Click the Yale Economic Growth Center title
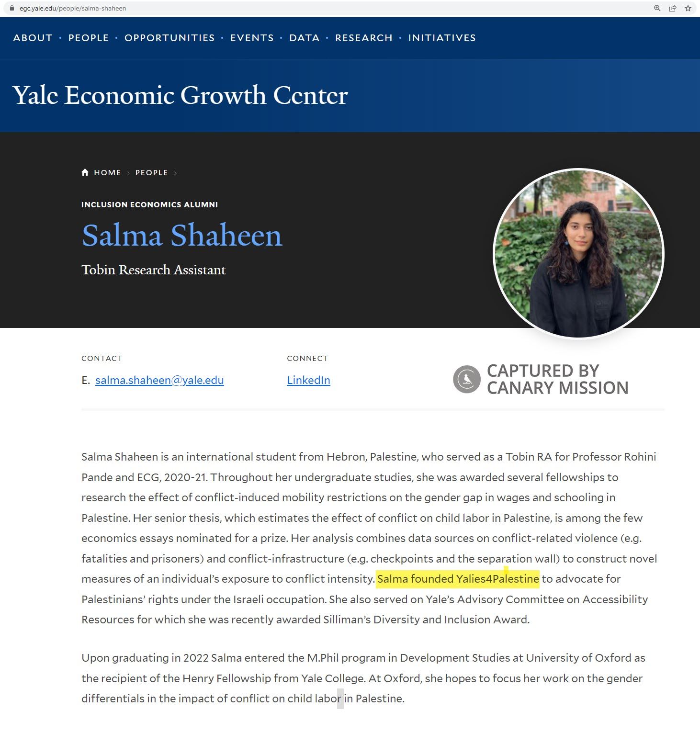The image size is (700, 733). (180, 95)
